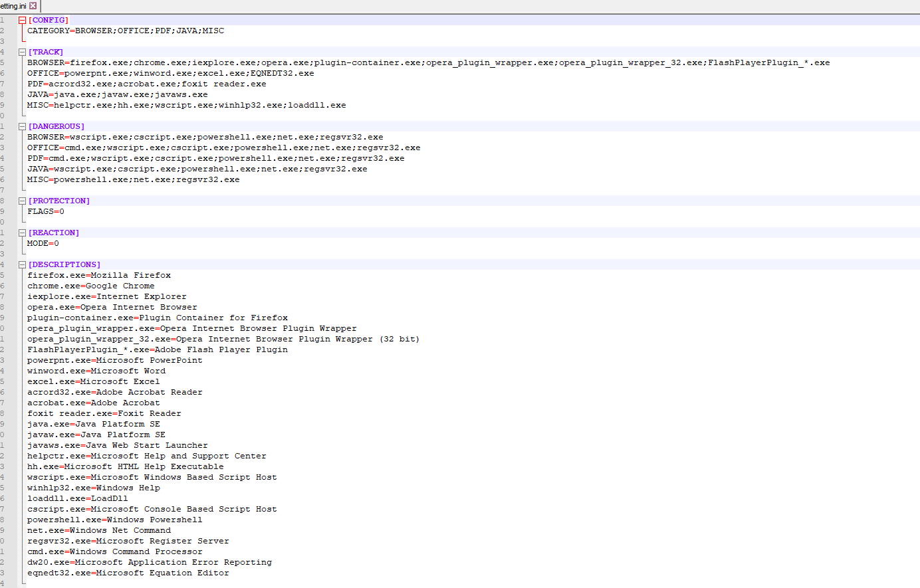920x588 pixels.
Task: Click the loaddll.exe=LoadDll line
Action: pyautogui.click(x=78, y=498)
